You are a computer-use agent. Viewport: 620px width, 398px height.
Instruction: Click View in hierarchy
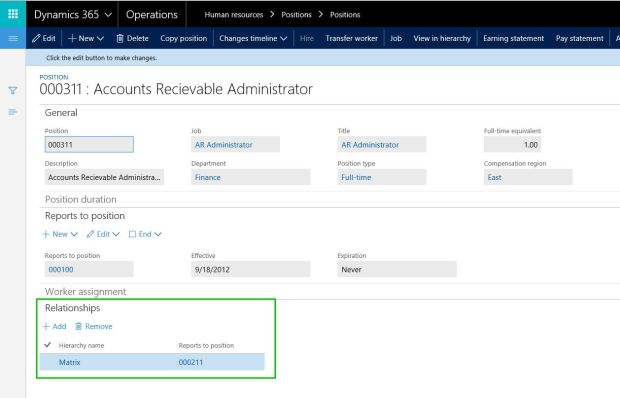[x=442, y=38]
